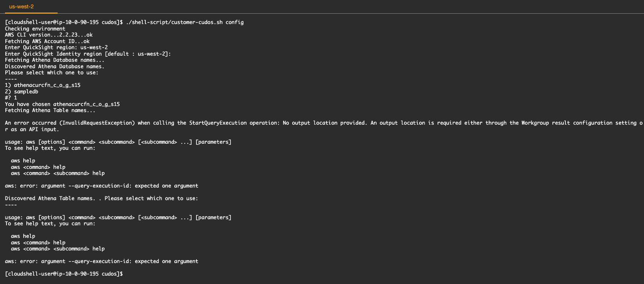
Task: Click 'You have chosen athenacurcfn_c_o_g_s15' line
Action: click(x=62, y=104)
